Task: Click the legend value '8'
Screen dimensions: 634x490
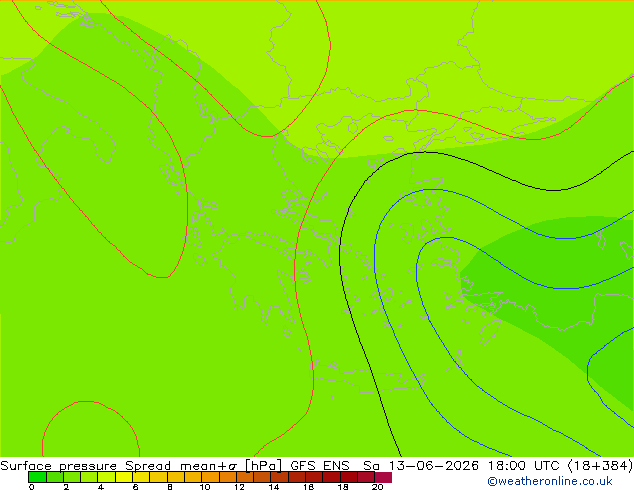Action: [x=170, y=487]
